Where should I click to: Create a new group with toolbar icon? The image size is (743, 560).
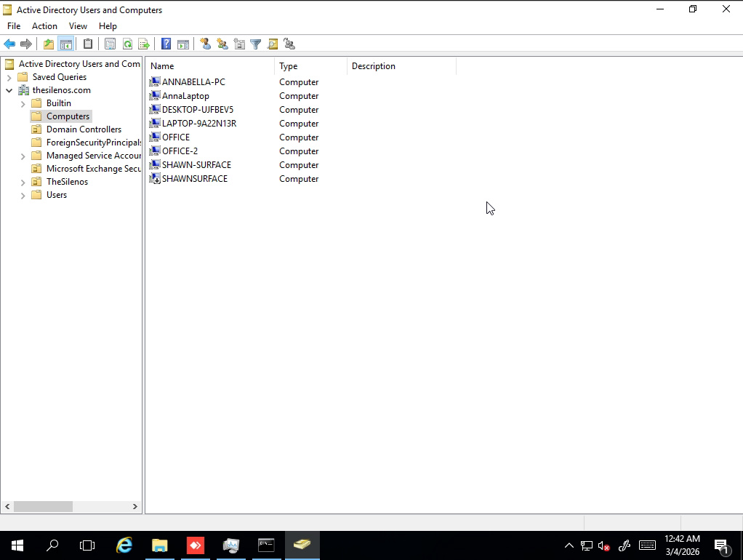(x=222, y=44)
